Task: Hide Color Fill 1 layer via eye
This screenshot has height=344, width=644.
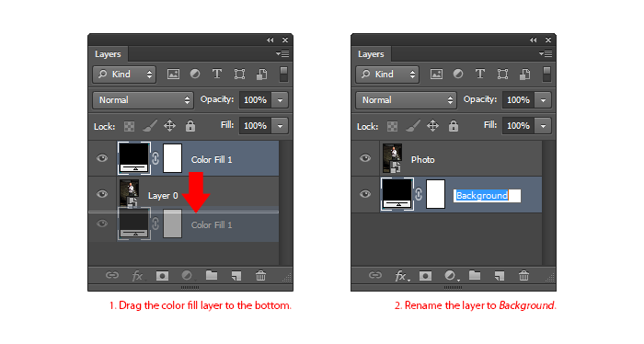Action: (102, 158)
